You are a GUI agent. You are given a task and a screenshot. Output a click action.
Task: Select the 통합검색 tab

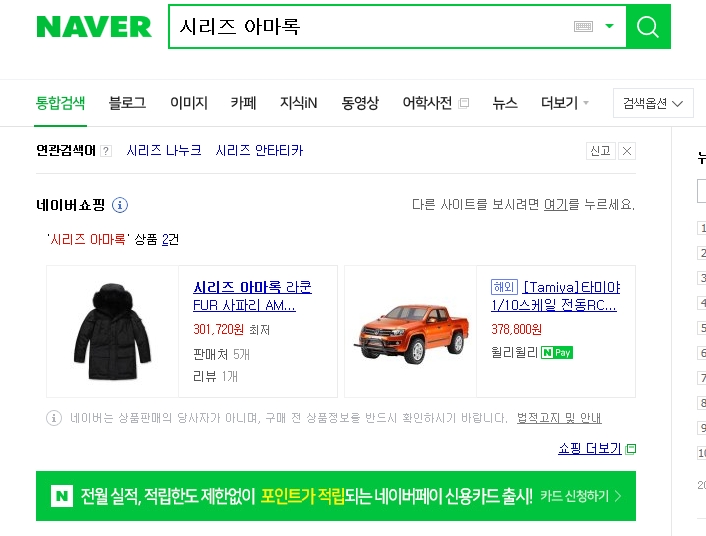pos(60,103)
